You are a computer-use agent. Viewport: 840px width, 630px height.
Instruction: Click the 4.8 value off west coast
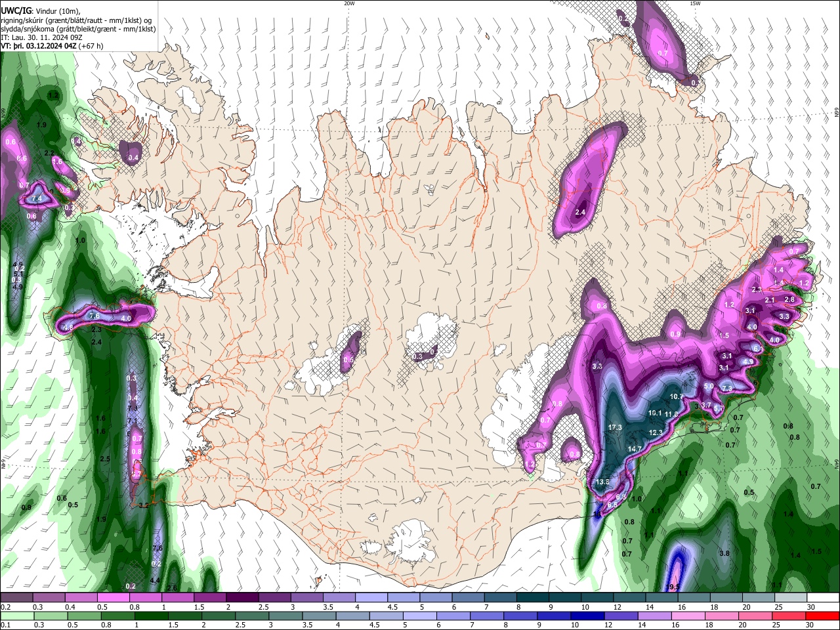tap(67, 326)
